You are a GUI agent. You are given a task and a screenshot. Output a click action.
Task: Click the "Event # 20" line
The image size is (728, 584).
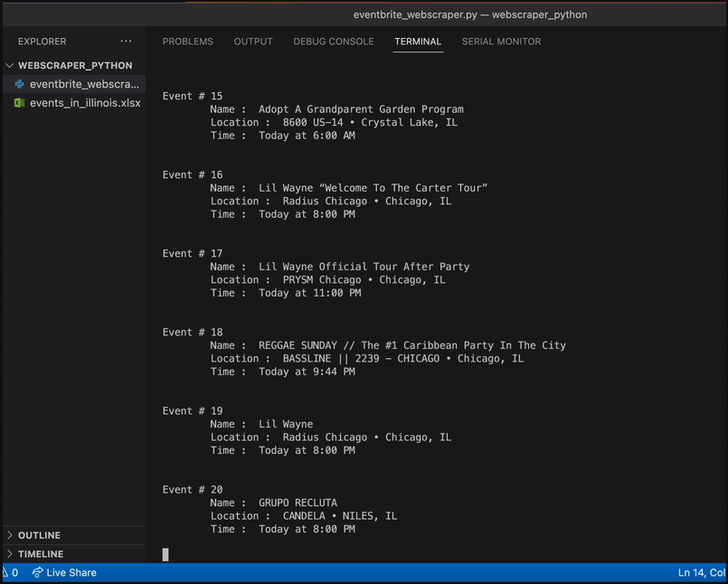(x=193, y=489)
